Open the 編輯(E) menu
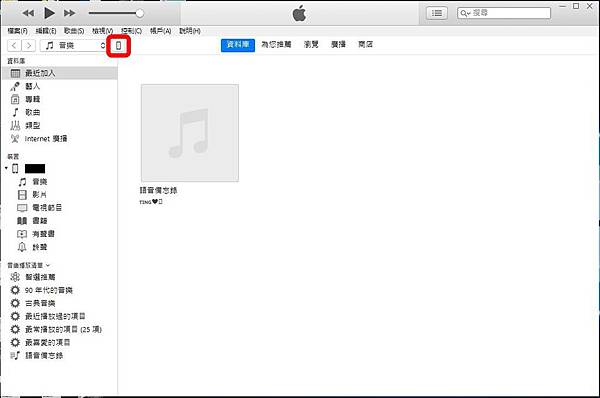The width and height of the screenshot is (600, 398). [x=46, y=31]
